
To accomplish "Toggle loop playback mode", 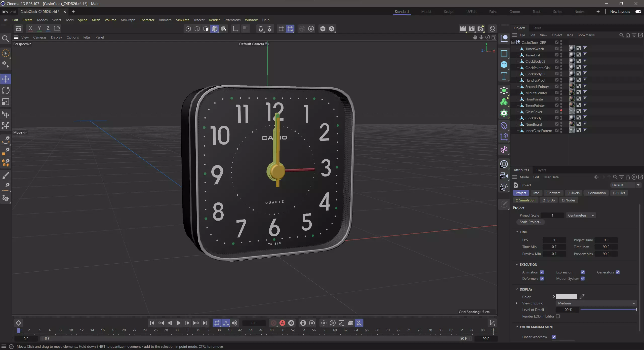I will [x=217, y=323].
